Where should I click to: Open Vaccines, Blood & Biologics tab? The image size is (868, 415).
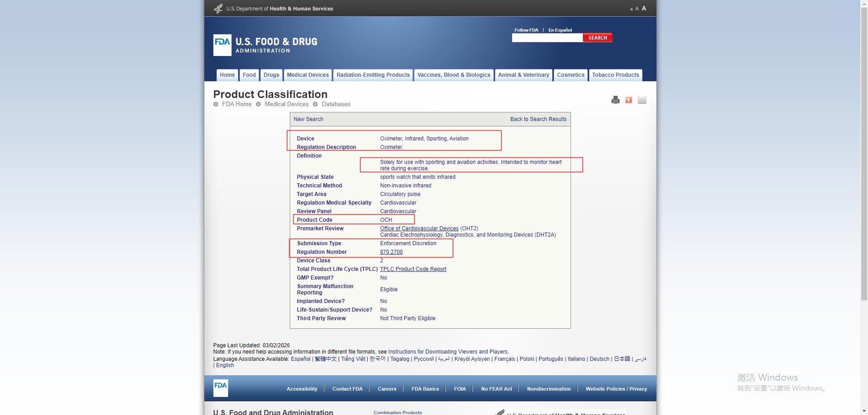pos(453,75)
